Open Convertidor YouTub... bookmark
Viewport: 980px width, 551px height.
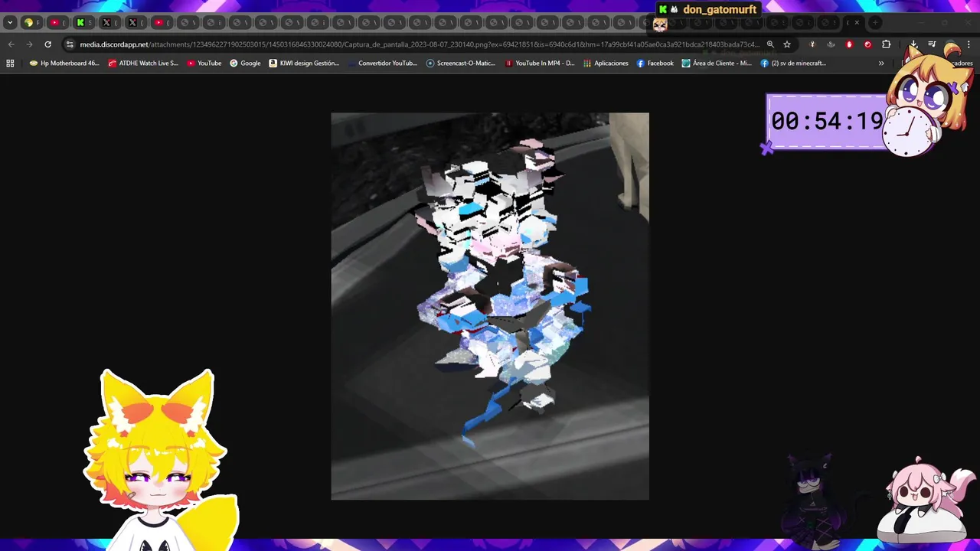[x=382, y=64]
